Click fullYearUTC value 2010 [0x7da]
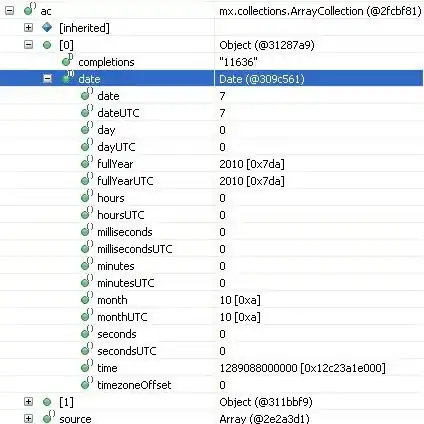This screenshot has height=424, width=424. 252,181
